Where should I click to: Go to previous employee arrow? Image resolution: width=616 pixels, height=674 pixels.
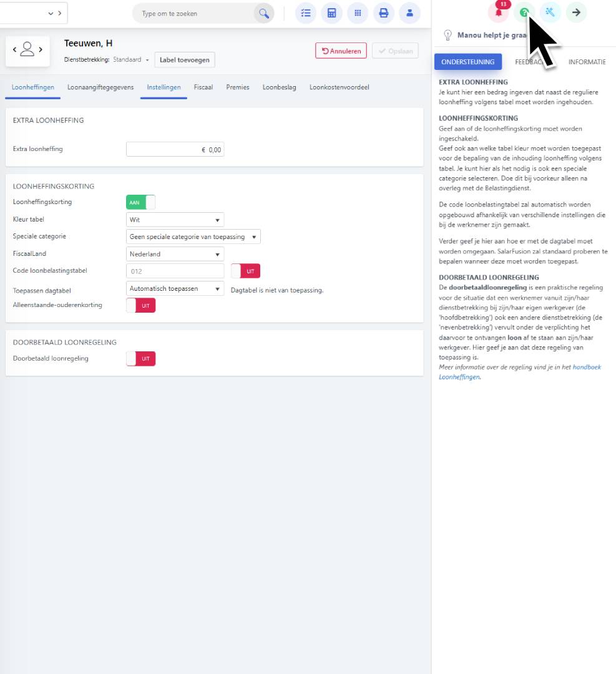click(x=14, y=49)
